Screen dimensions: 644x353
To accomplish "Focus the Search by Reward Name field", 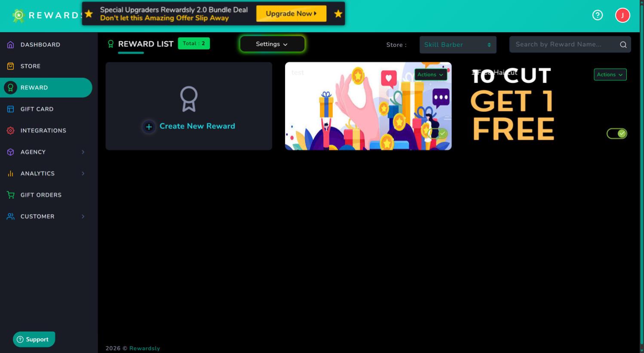I will (x=570, y=44).
